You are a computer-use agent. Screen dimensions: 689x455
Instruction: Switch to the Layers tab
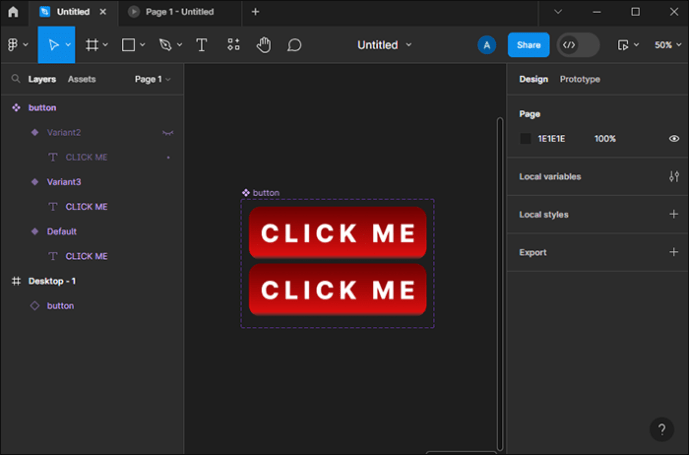pos(42,79)
